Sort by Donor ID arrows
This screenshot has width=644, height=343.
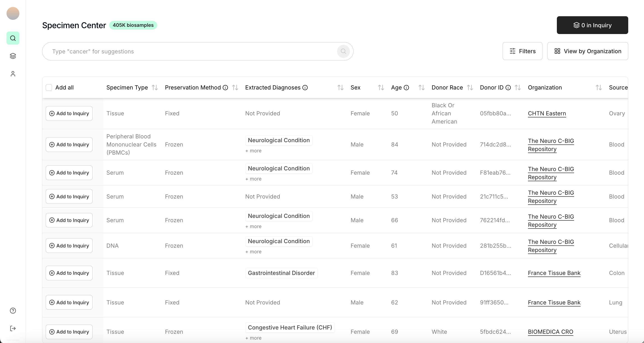click(518, 88)
